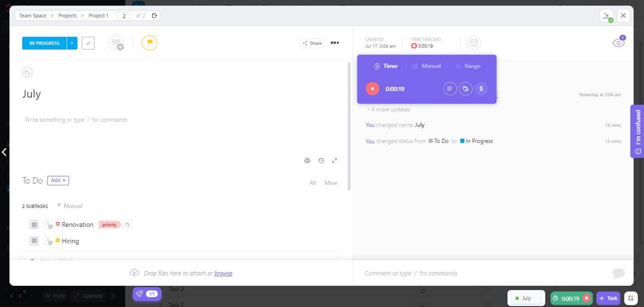Switch to the Manual time tab
Image resolution: width=644 pixels, height=307 pixels.
tap(427, 66)
